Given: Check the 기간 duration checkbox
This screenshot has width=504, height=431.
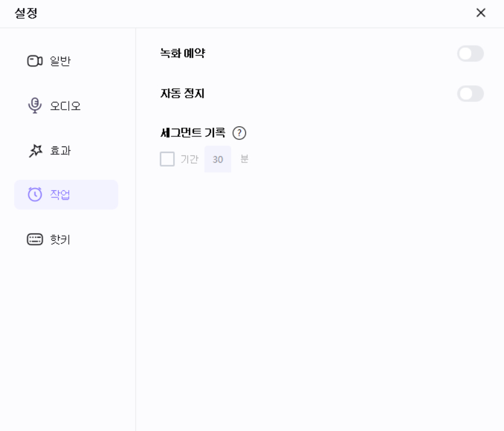Looking at the screenshot, I should click(x=167, y=159).
